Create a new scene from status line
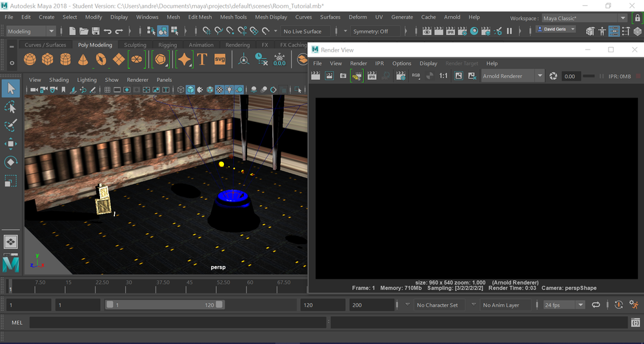The height and width of the screenshot is (344, 644). pos(72,31)
